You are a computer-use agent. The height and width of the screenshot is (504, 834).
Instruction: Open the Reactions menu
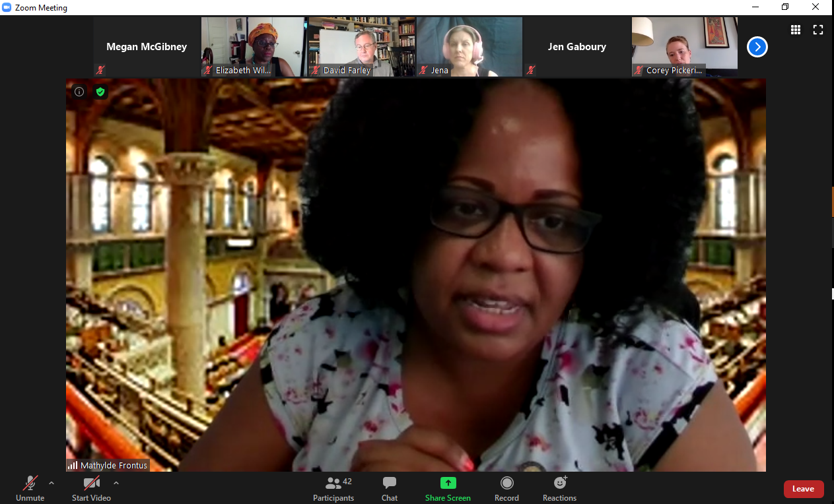coord(560,488)
